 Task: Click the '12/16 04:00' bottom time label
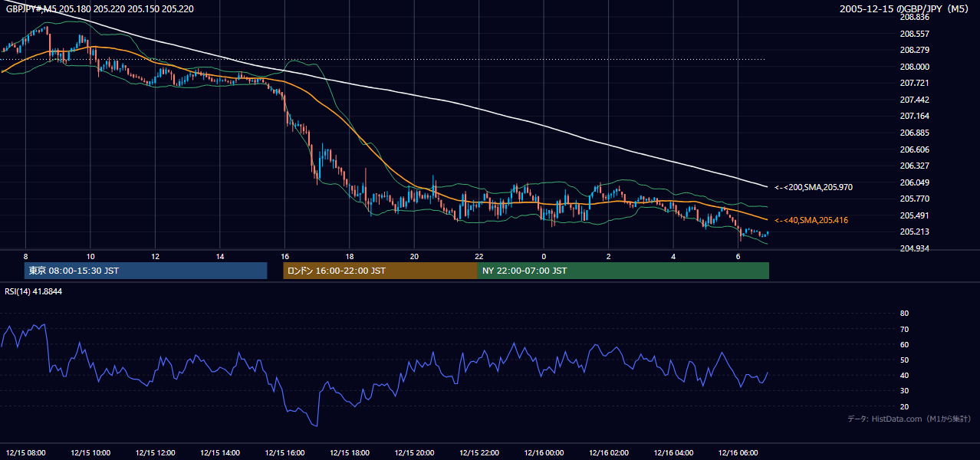point(673,452)
